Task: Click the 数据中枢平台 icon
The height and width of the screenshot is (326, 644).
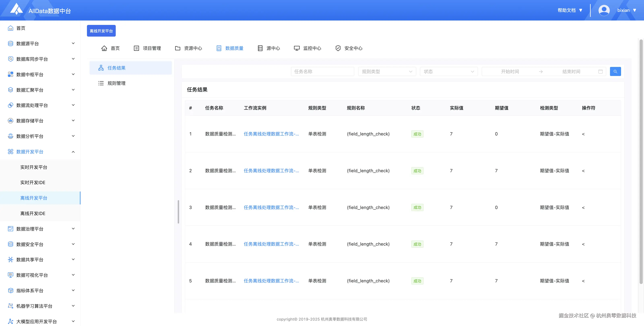Action: pos(10,74)
